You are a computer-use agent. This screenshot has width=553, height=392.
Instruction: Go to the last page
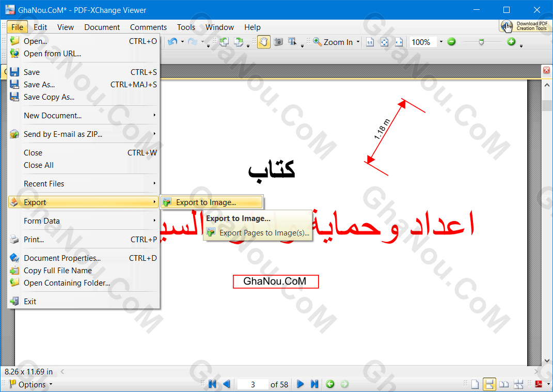pos(314,384)
